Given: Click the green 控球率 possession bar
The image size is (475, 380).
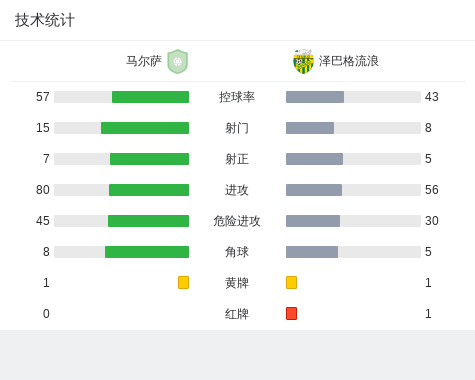Looking at the screenshot, I should (x=150, y=97).
